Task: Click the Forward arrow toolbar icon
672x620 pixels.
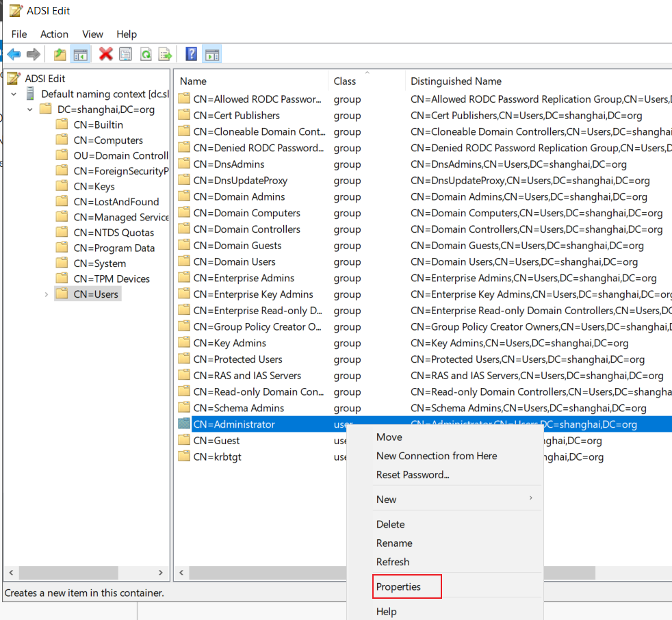Action: point(33,55)
